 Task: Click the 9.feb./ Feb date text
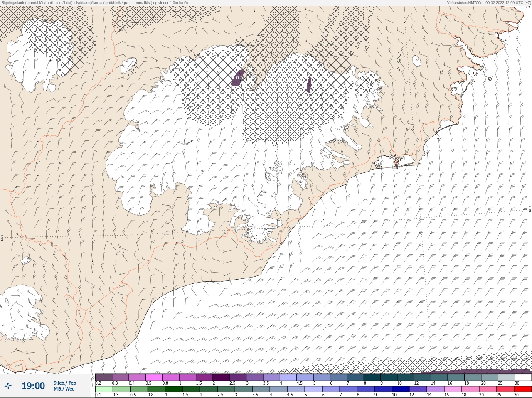tap(64, 383)
